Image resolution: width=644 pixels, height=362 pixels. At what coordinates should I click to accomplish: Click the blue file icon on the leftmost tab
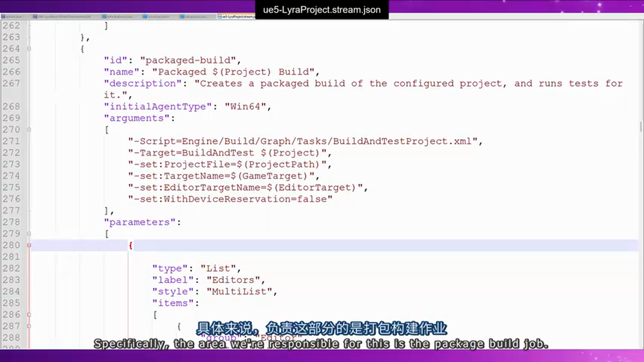click(3, 16)
